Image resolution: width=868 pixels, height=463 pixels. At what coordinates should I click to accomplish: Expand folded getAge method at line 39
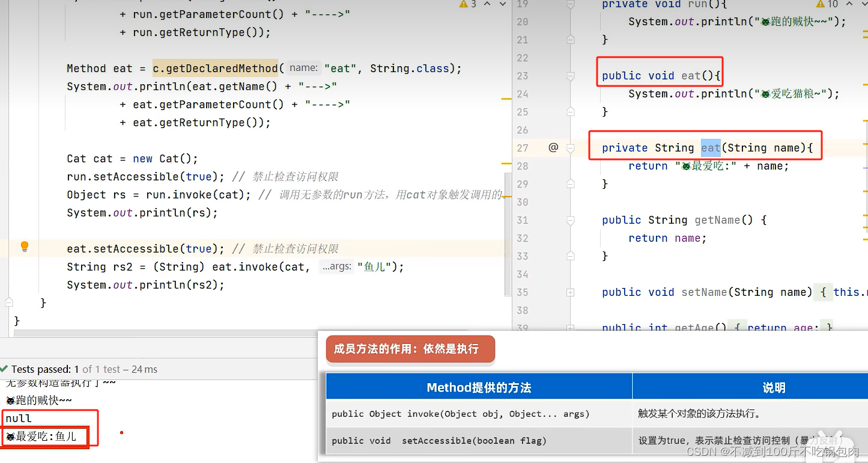[x=570, y=328]
